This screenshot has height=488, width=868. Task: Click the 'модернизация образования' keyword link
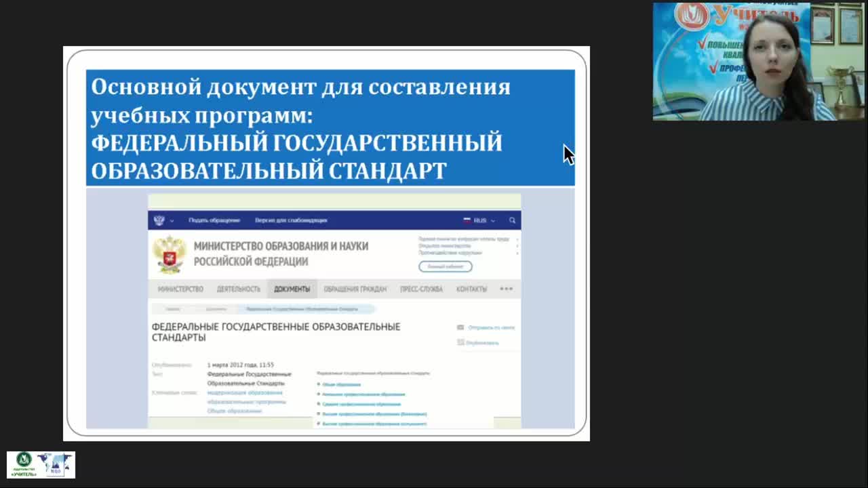(x=245, y=392)
